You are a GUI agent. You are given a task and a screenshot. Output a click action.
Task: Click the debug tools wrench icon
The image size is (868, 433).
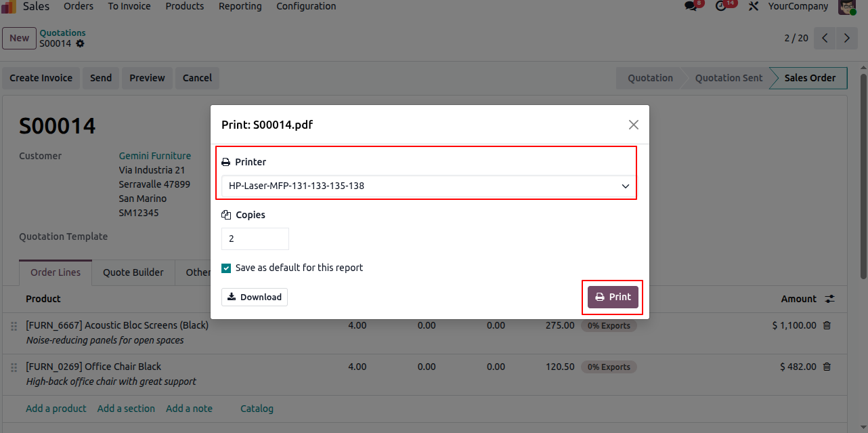click(753, 6)
